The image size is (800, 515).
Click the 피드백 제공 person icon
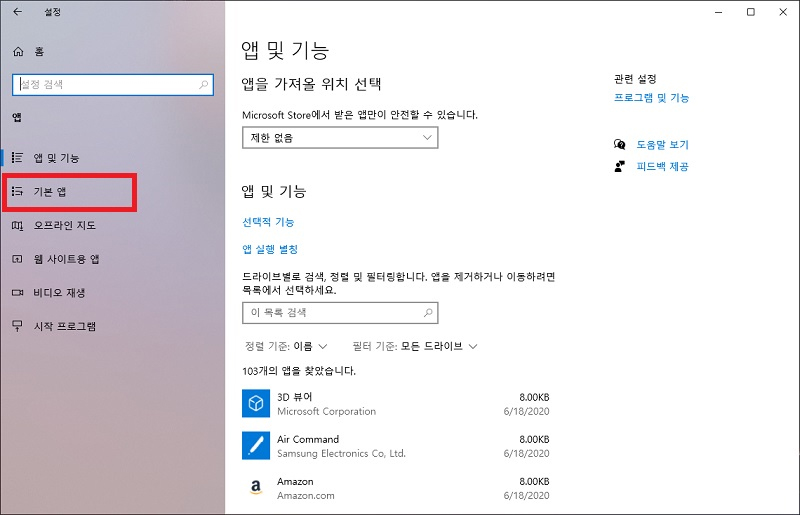[x=619, y=166]
